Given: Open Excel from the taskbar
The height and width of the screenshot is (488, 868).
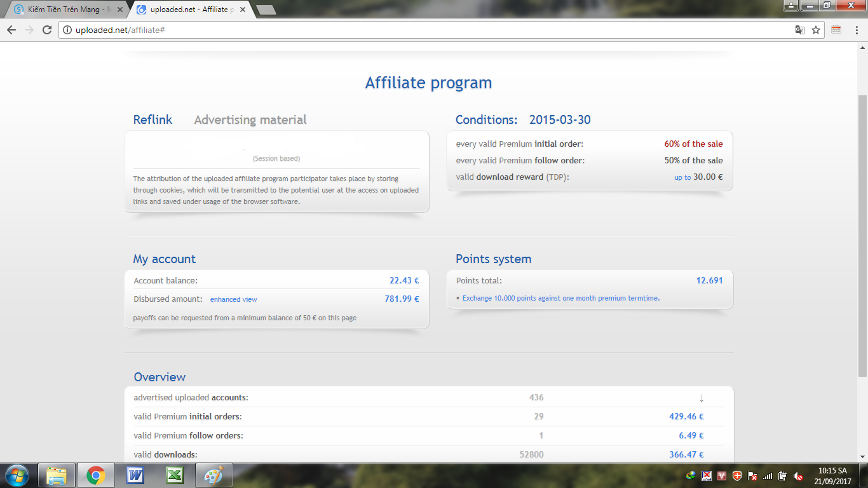Looking at the screenshot, I should (175, 475).
